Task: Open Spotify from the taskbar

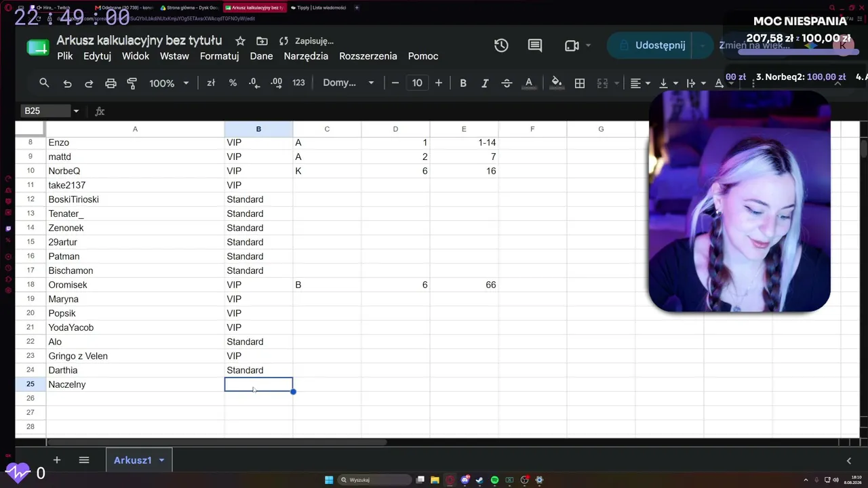Action: pos(494,480)
